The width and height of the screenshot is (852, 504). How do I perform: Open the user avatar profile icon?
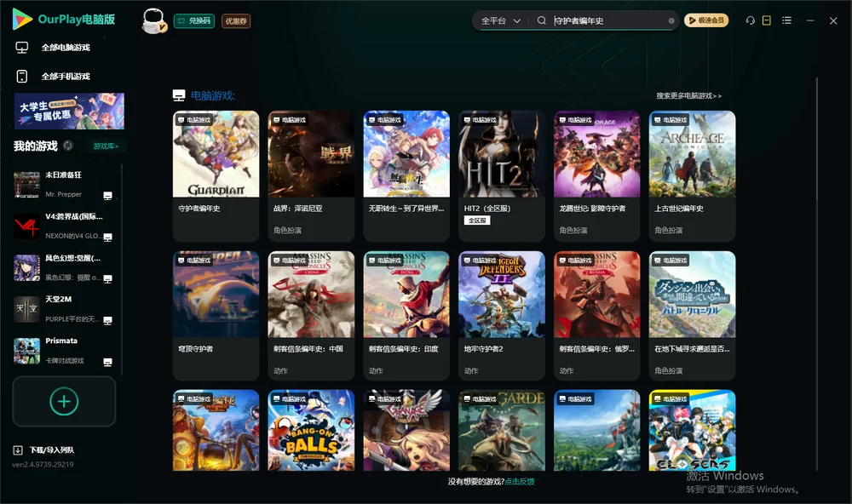pos(153,20)
